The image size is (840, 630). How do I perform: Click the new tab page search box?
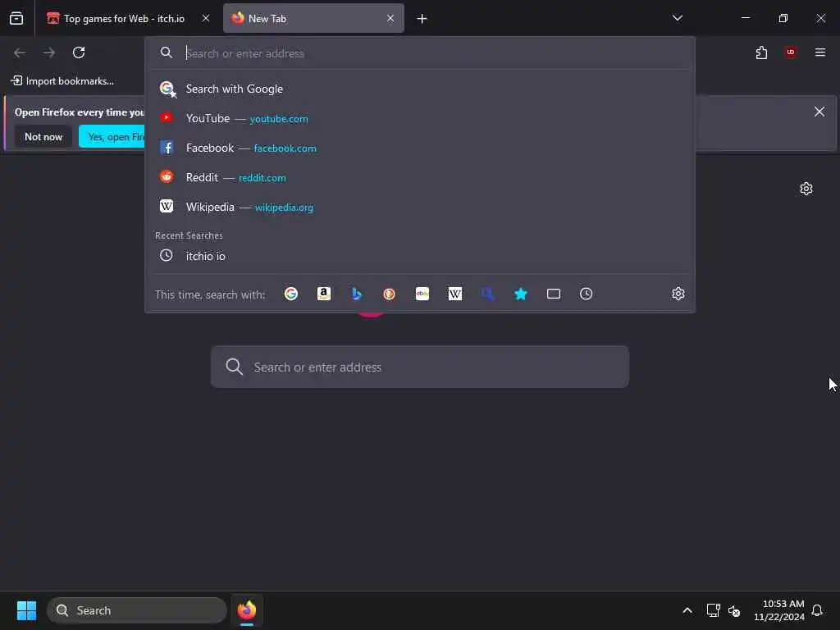(x=419, y=367)
